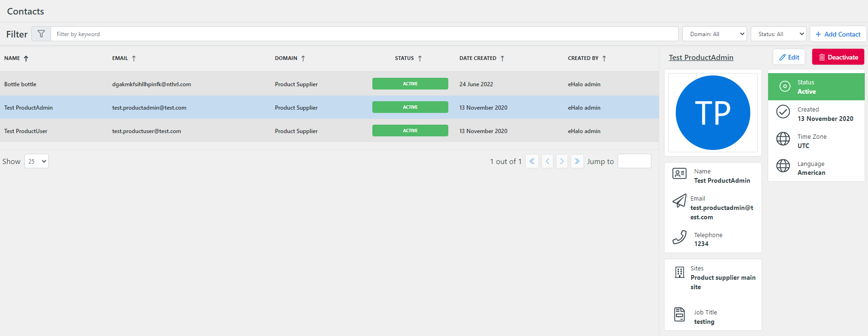Click eHalo admin in Test ProductUser row
The width and height of the screenshot is (868, 336).
pos(584,131)
